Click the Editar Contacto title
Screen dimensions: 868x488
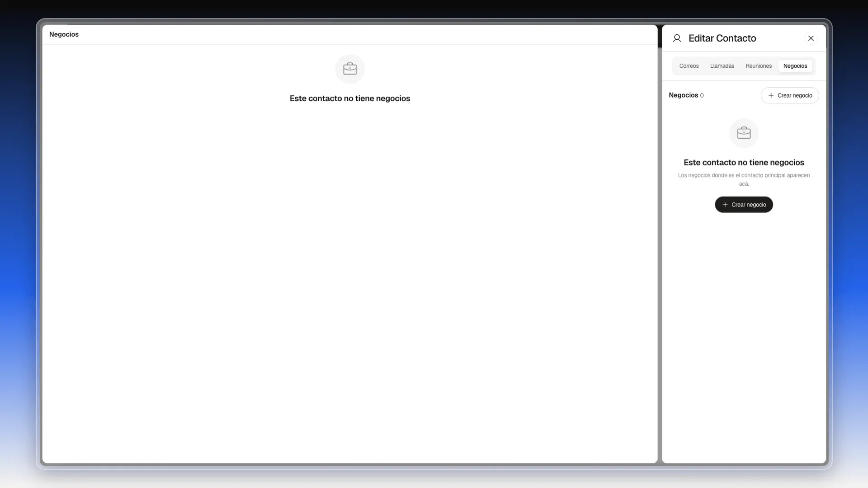pos(722,38)
